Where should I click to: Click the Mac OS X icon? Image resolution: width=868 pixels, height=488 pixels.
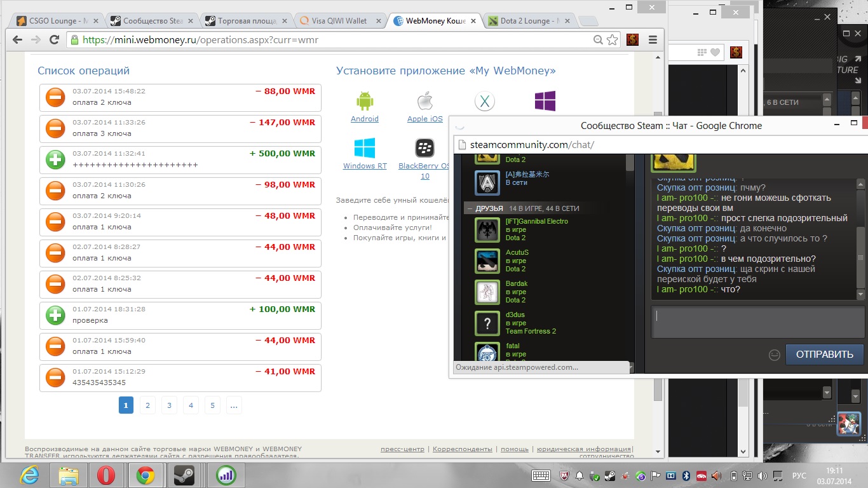(x=485, y=101)
